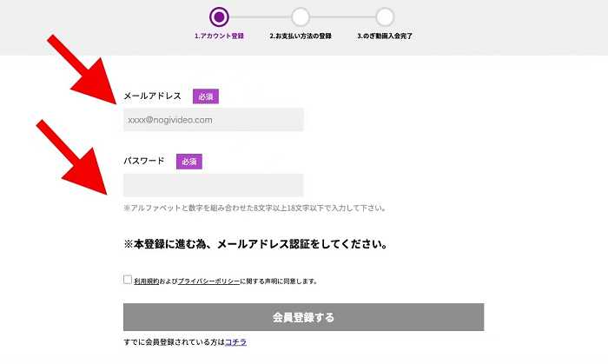
Task: Follow the コチラ login link
Action: pos(235,342)
